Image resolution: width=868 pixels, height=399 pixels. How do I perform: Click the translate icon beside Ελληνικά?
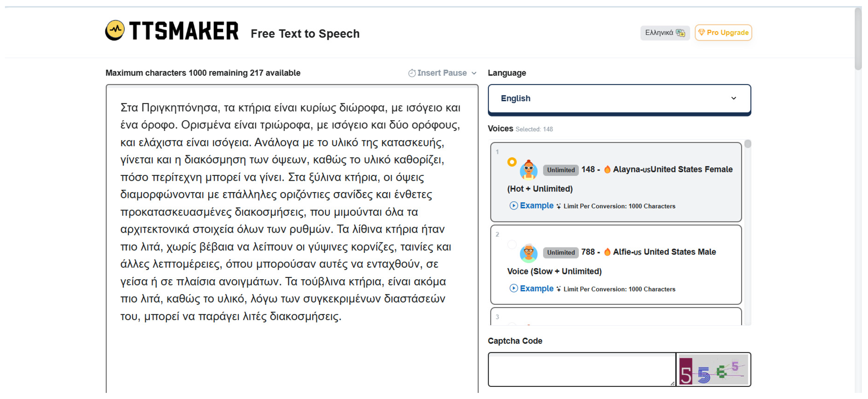tap(680, 33)
